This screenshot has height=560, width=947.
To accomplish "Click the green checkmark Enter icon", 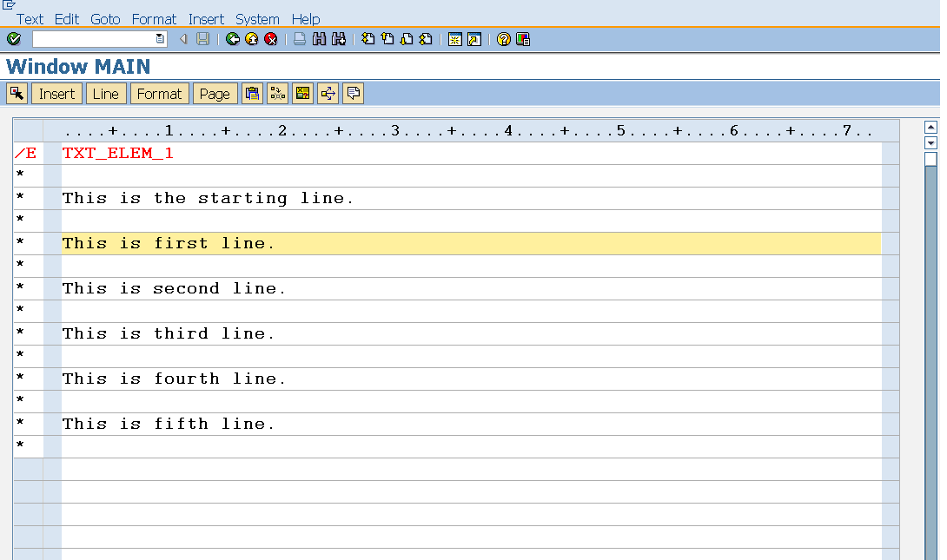I will pyautogui.click(x=13, y=38).
